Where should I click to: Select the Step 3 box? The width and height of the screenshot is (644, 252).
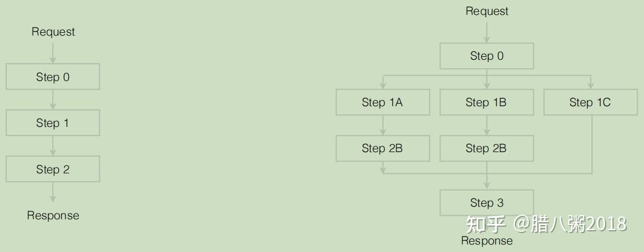pyautogui.click(x=487, y=203)
